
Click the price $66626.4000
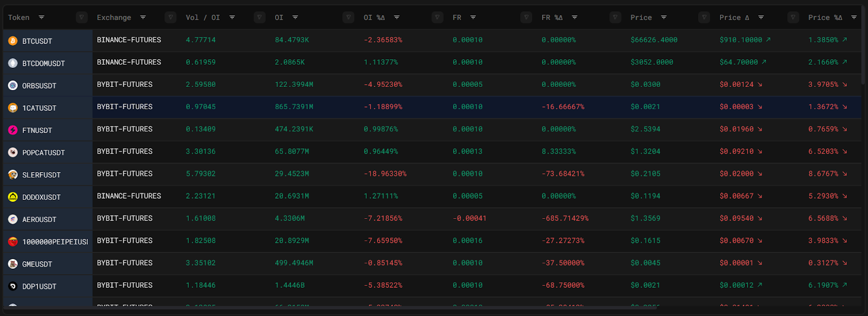(654, 40)
